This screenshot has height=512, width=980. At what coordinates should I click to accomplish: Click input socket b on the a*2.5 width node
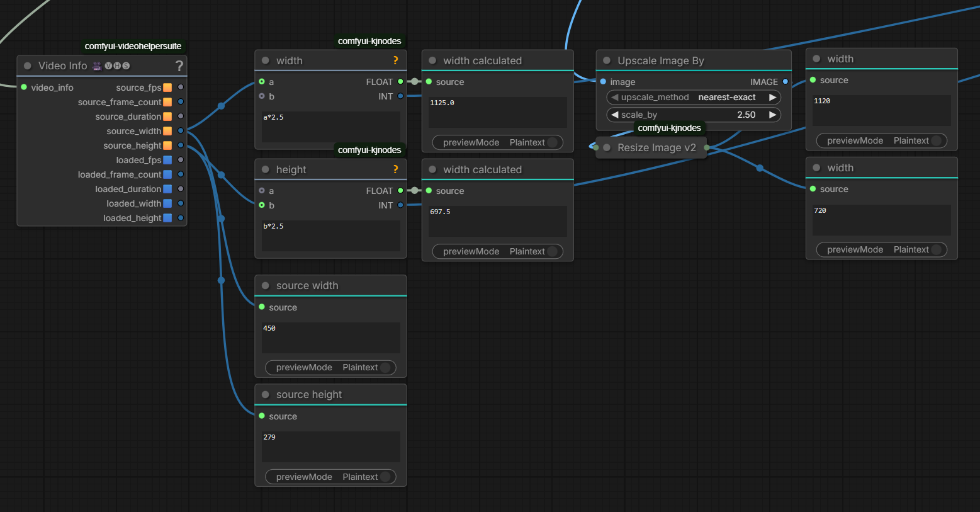tap(262, 96)
